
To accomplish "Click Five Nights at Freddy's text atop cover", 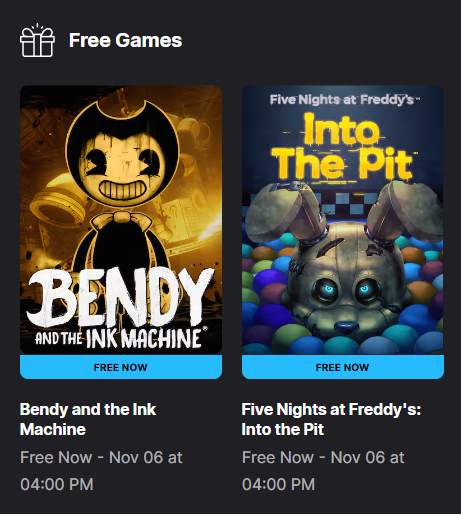I will 345,99.
